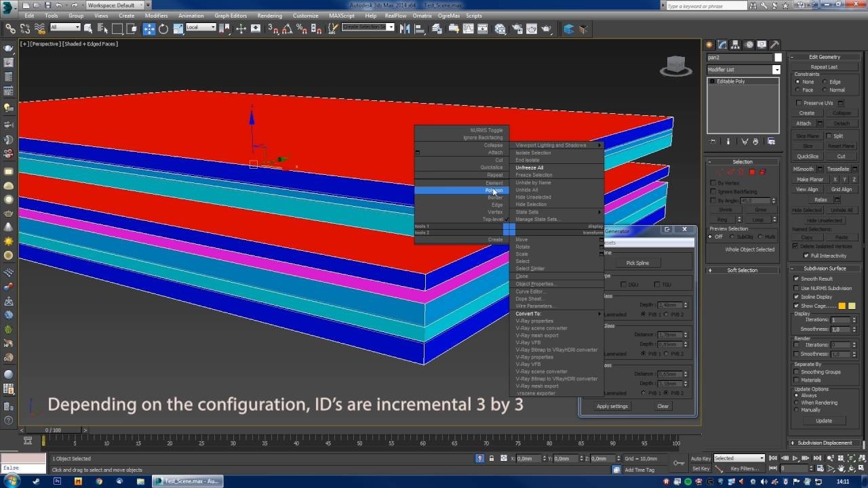This screenshot has width=868, height=488.
Task: Expand the Soft Selection rollout
Action: [742, 270]
